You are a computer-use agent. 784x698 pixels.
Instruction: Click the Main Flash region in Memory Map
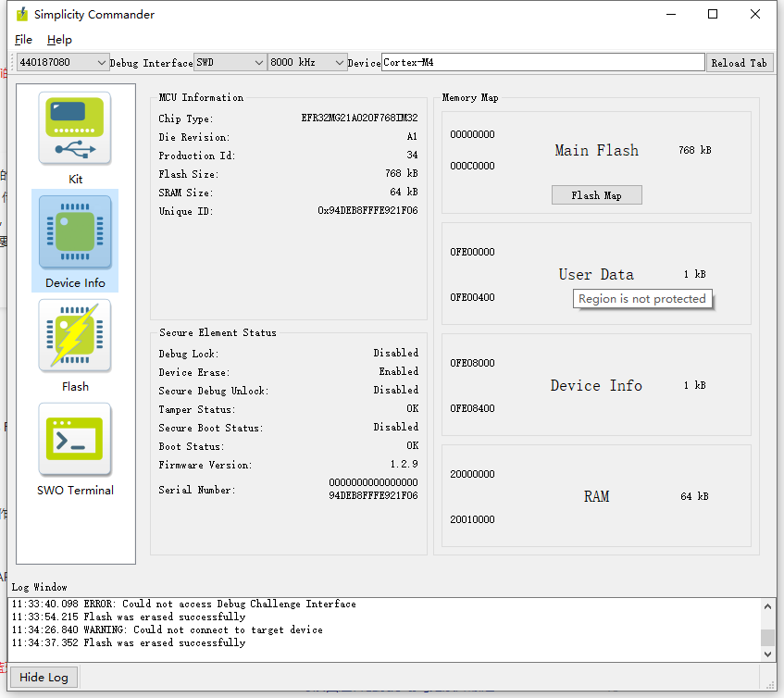click(596, 149)
